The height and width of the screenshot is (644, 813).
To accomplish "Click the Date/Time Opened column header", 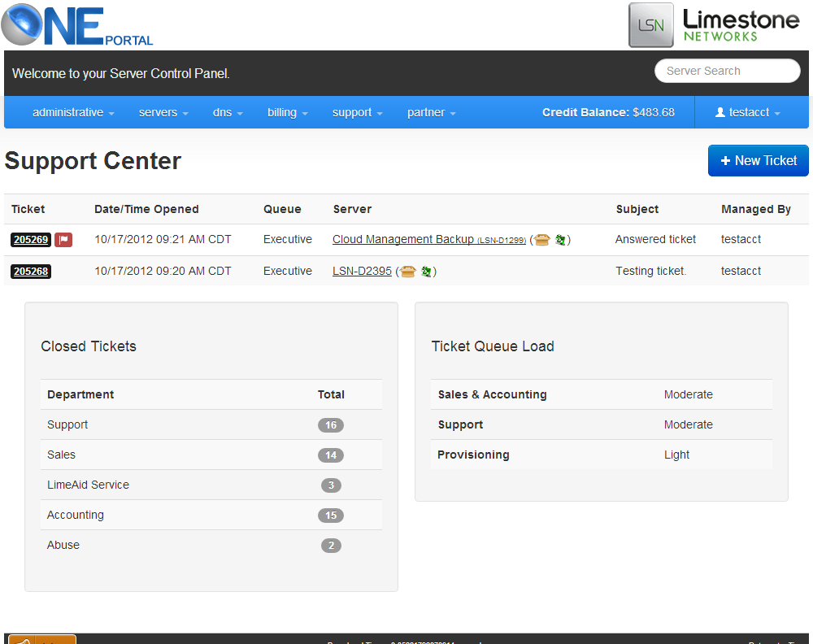I will click(146, 209).
